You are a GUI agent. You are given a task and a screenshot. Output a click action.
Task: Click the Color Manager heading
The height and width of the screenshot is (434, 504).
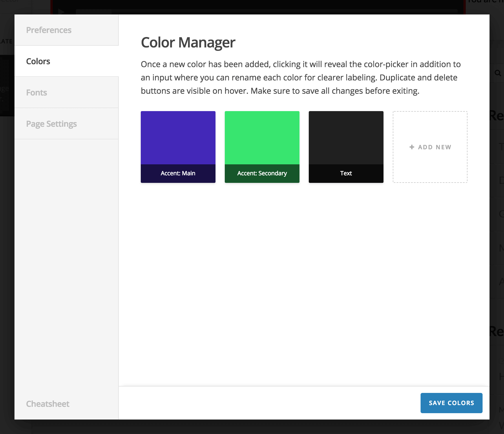pyautogui.click(x=188, y=43)
